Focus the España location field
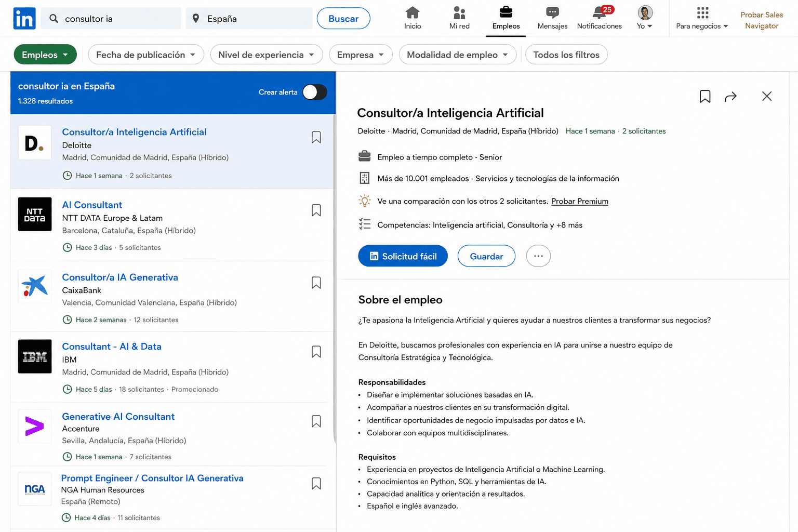 tap(249, 19)
